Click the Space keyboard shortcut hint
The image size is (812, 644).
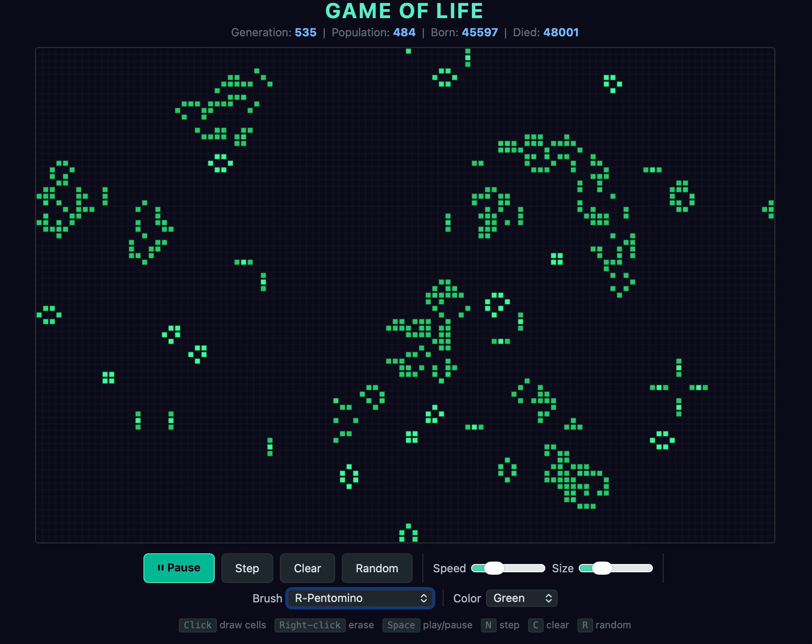pyautogui.click(x=401, y=625)
